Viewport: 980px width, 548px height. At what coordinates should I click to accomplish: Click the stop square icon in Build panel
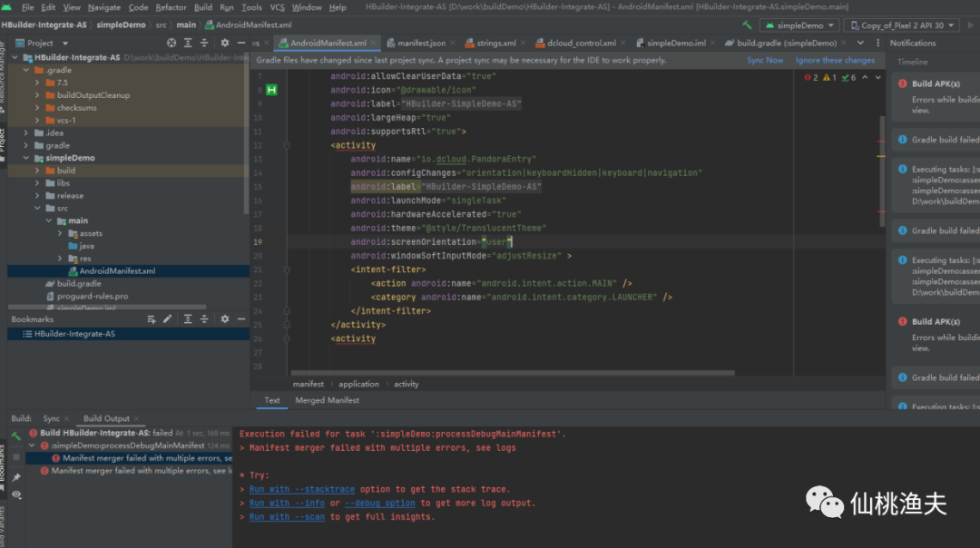click(x=16, y=457)
